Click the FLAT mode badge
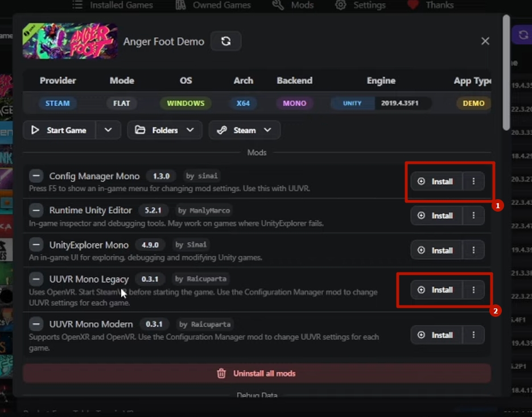This screenshot has width=532, height=417. [121, 103]
